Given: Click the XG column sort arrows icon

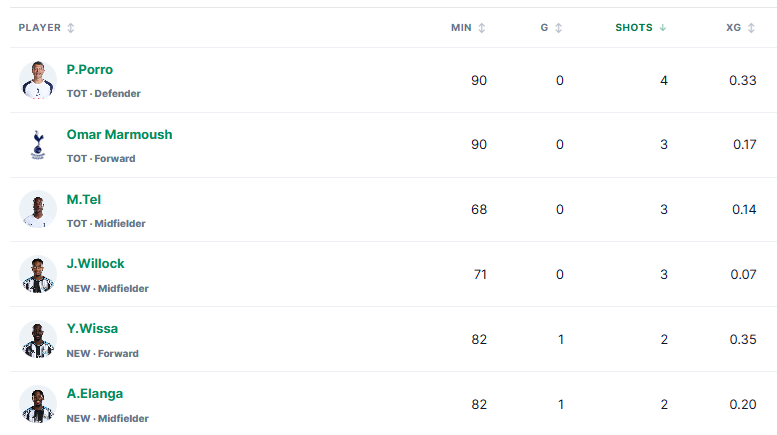Looking at the screenshot, I should tap(751, 28).
